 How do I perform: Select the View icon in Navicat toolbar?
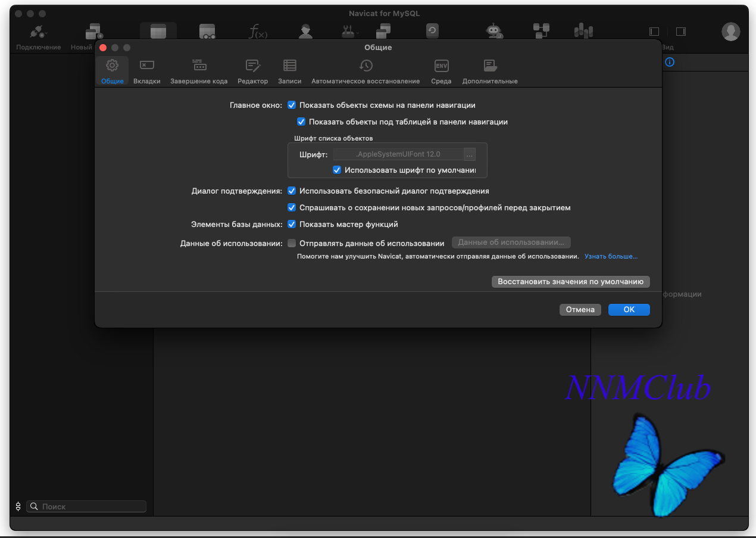[207, 32]
